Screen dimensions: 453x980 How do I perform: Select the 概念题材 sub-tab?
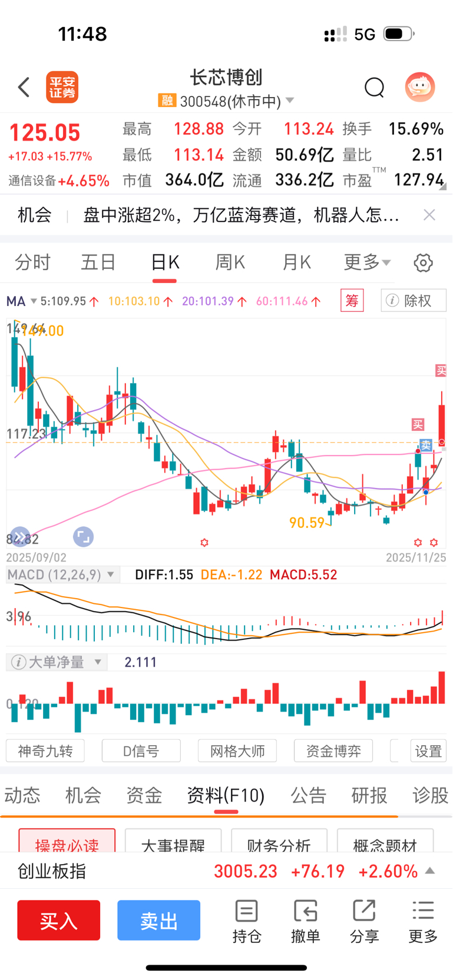click(x=385, y=842)
